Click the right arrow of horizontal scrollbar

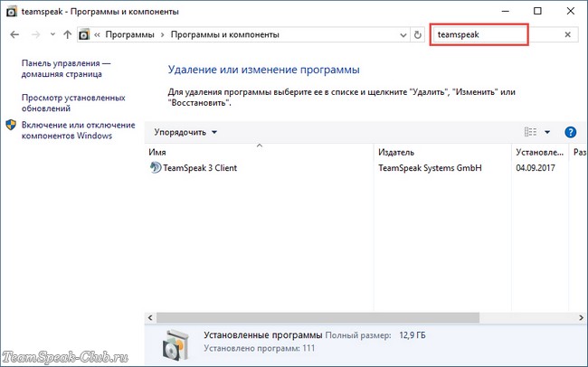click(x=582, y=317)
